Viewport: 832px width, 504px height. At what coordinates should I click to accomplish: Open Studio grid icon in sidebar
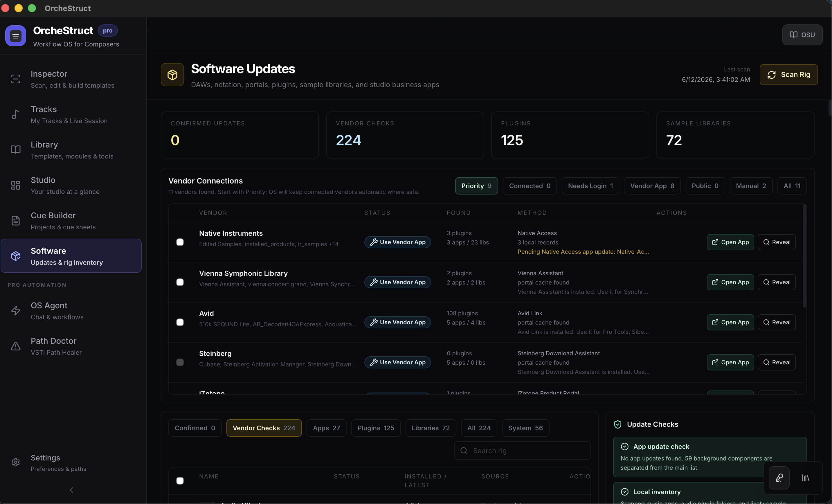click(x=16, y=185)
